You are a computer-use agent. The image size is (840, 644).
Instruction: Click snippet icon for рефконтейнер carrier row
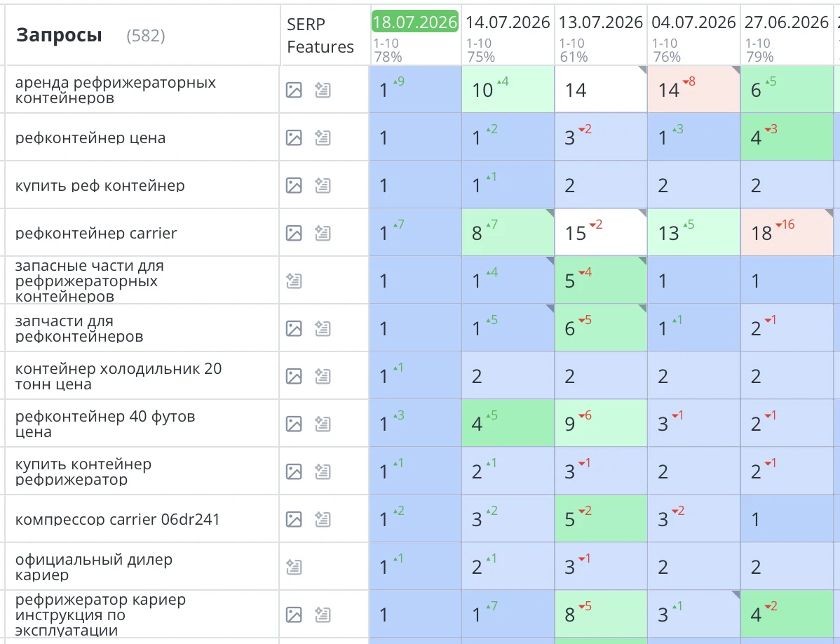(x=323, y=233)
